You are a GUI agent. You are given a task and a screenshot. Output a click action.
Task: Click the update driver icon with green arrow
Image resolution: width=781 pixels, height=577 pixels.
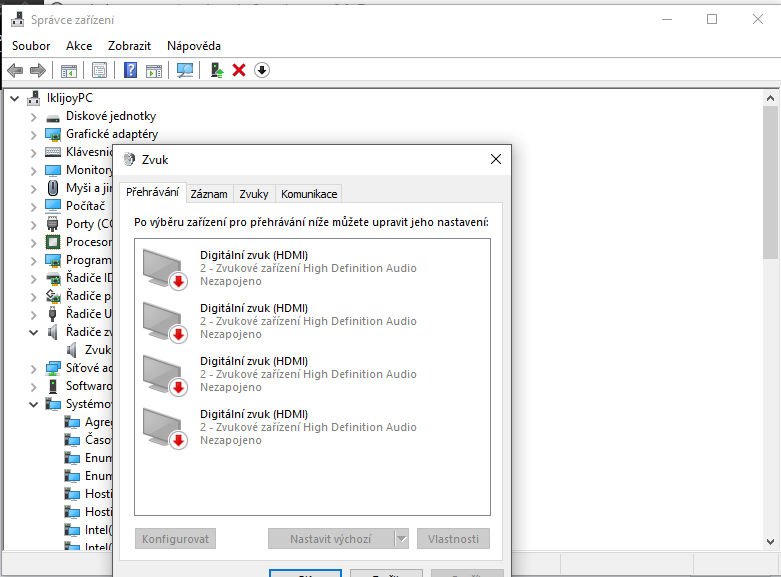[216, 70]
